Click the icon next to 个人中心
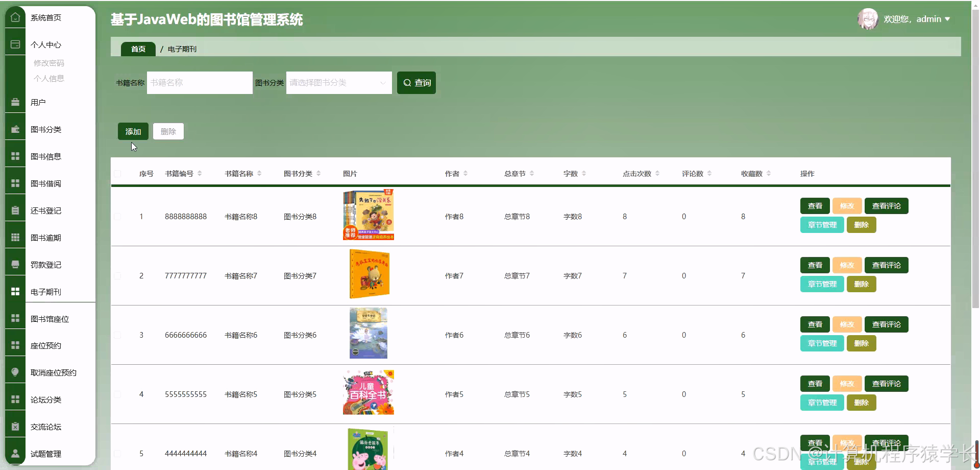Screen dimensions: 980x470 click(x=15, y=44)
